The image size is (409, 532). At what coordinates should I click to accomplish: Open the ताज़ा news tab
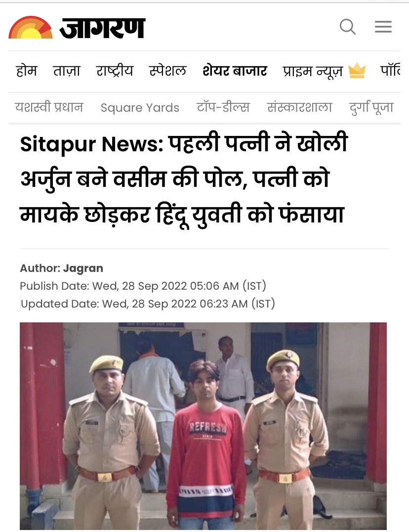pyautogui.click(x=67, y=71)
